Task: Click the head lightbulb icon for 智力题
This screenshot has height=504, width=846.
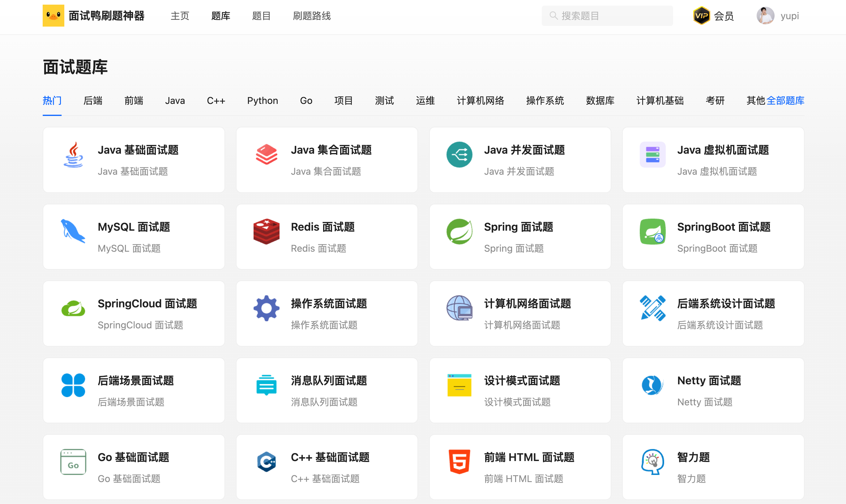Action: (x=652, y=462)
